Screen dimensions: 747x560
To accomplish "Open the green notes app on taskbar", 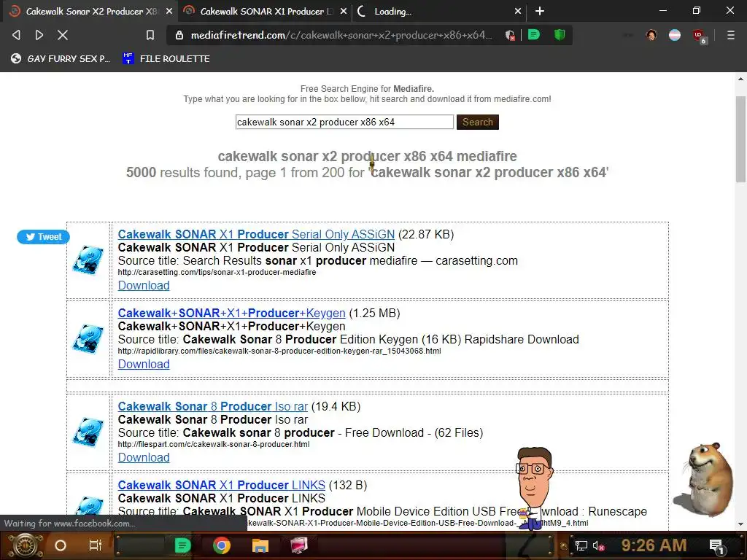I will pos(182,545).
